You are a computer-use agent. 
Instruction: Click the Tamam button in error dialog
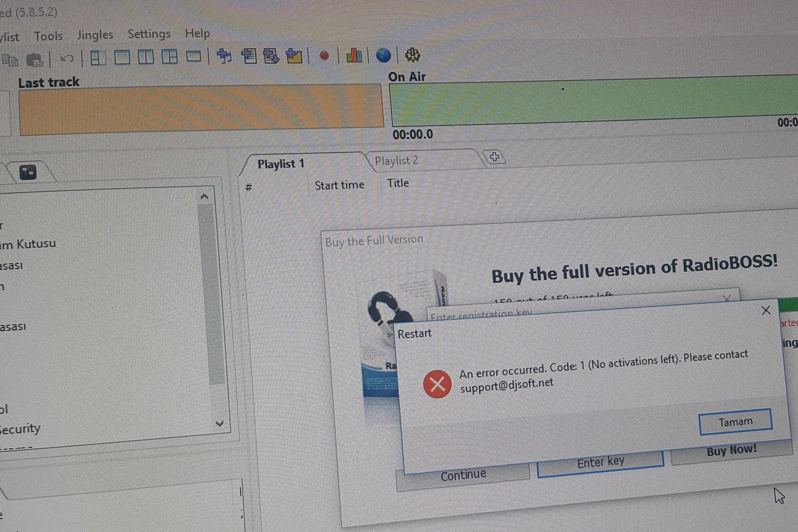tap(736, 422)
